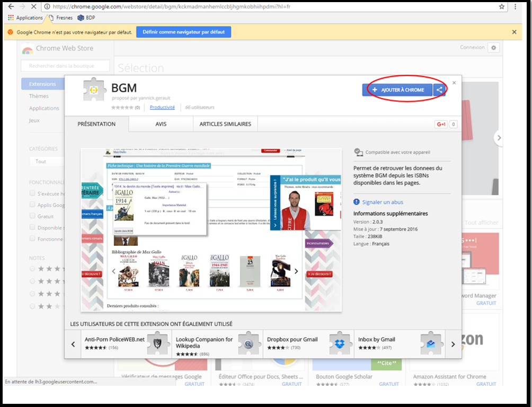
Task: Click the Anti-Porn PoliceWEB shield icon
Action: 158,343
